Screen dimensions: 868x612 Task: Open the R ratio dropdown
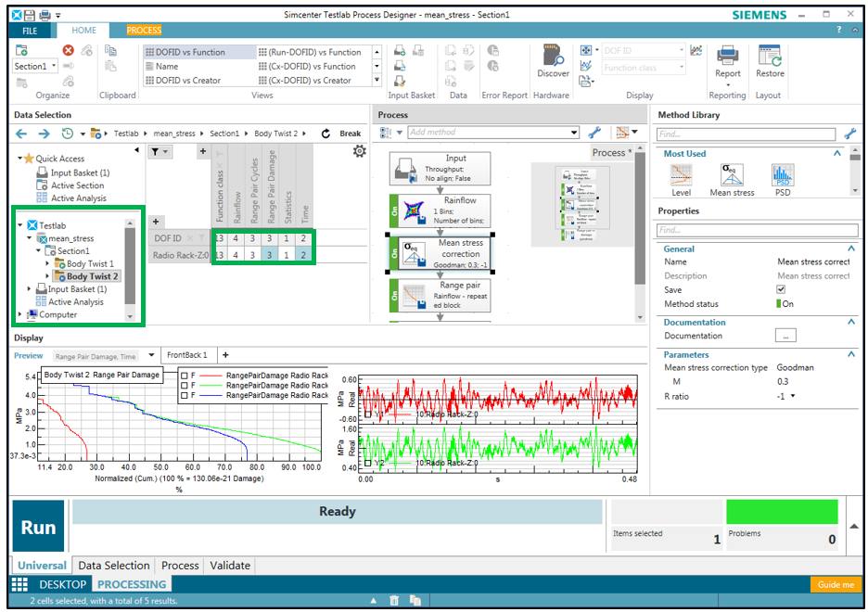(x=792, y=396)
